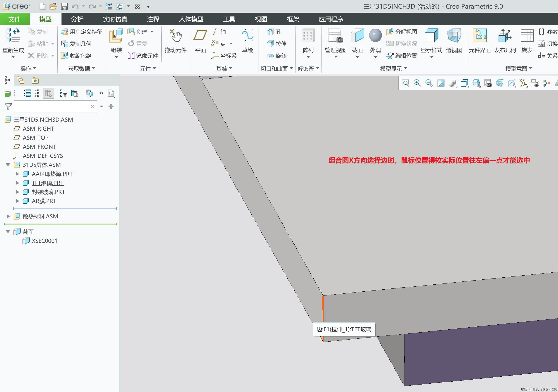Viewport: 558px width, 392px height.
Task: Switch to the Layer Tree tab icon
Action: 21,80
